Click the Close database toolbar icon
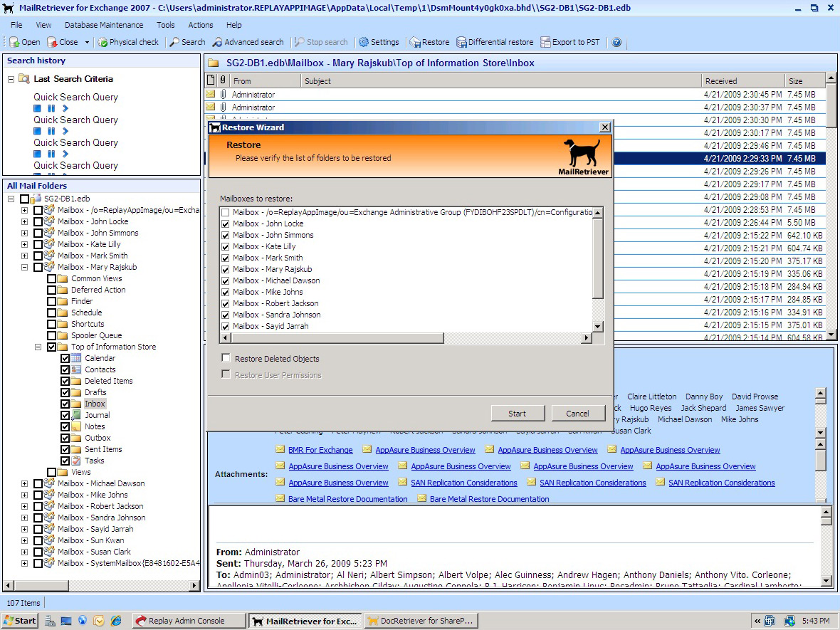Image resolution: width=840 pixels, height=630 pixels. [52, 42]
